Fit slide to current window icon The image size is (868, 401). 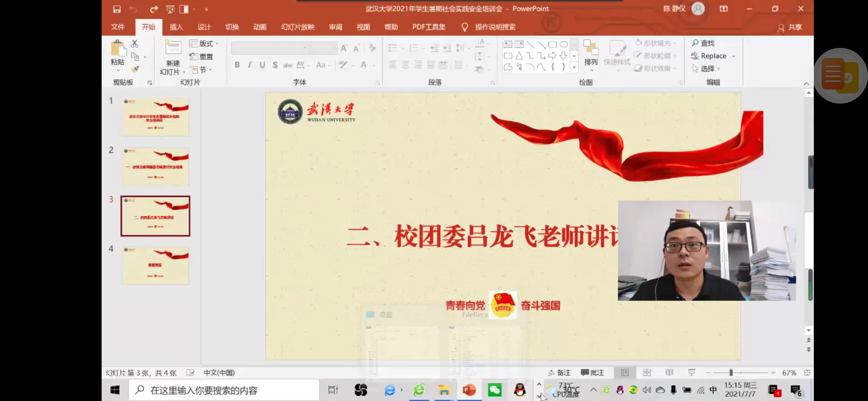pos(807,372)
